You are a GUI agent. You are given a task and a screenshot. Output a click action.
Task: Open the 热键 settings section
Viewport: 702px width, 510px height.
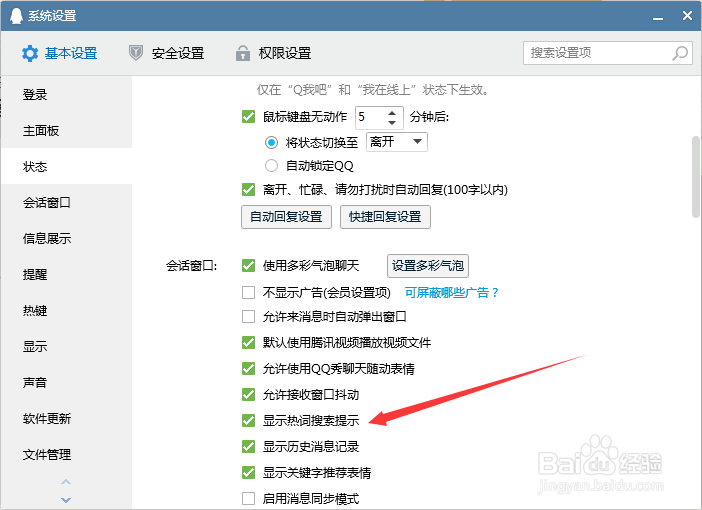click(x=66, y=310)
